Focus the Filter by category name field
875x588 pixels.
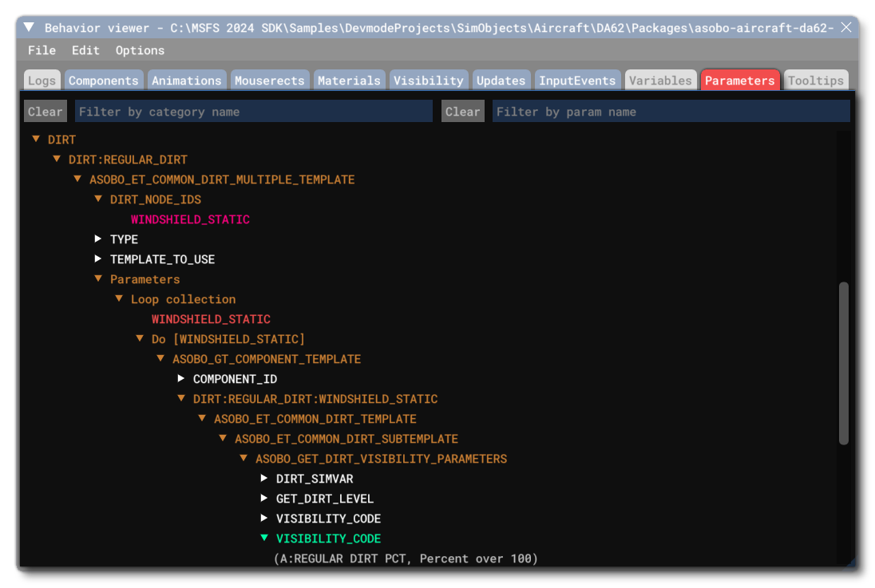point(253,112)
